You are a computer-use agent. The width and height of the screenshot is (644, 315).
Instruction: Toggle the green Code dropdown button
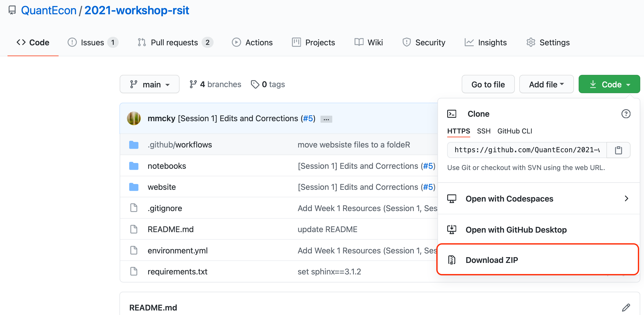pos(609,84)
